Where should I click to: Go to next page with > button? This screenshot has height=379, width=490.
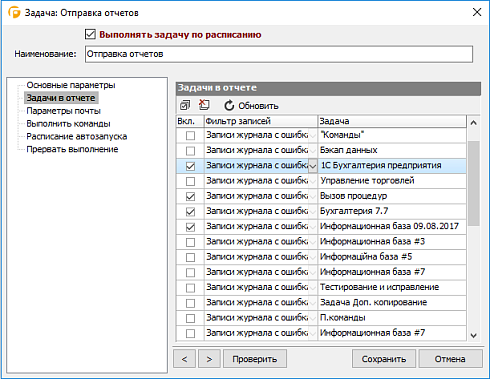click(x=209, y=359)
